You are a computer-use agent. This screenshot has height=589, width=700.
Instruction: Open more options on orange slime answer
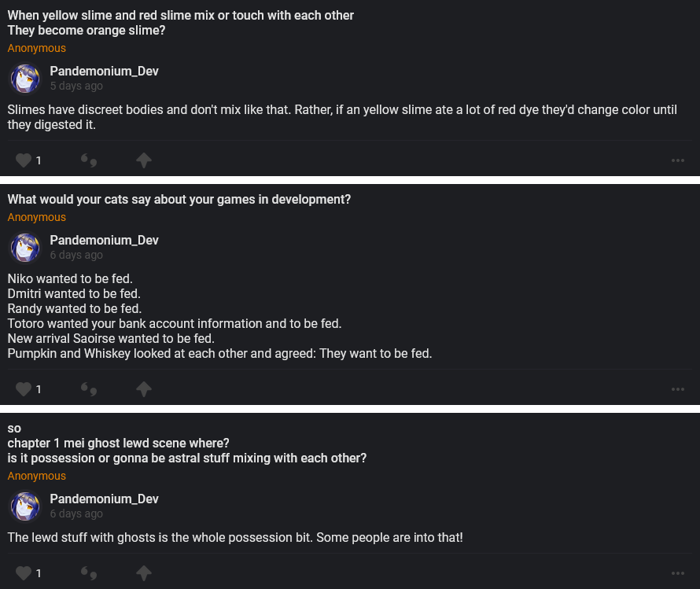(678, 160)
